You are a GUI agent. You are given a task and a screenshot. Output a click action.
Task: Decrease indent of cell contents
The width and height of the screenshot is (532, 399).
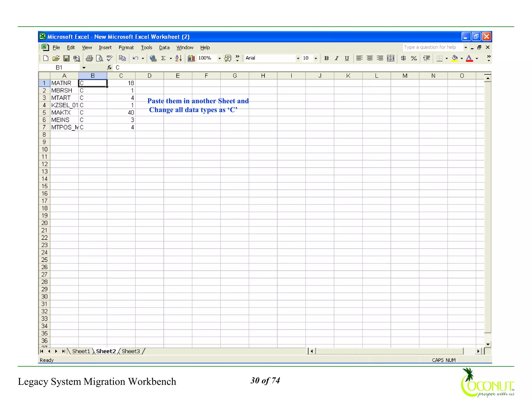pos(427,58)
